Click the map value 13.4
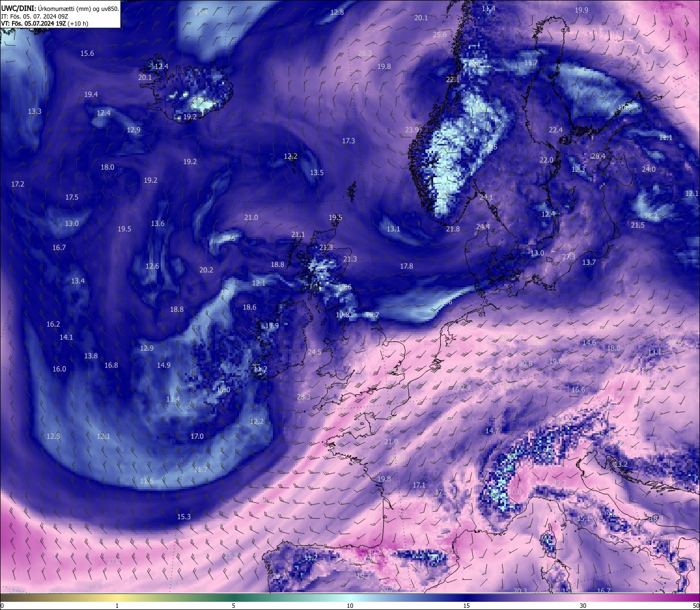 pos(78,281)
